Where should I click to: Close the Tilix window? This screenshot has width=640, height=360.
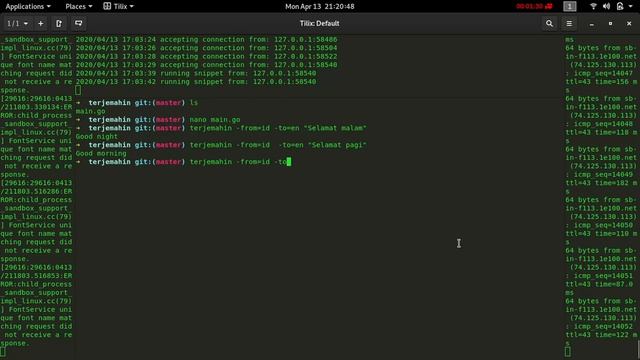click(629, 24)
